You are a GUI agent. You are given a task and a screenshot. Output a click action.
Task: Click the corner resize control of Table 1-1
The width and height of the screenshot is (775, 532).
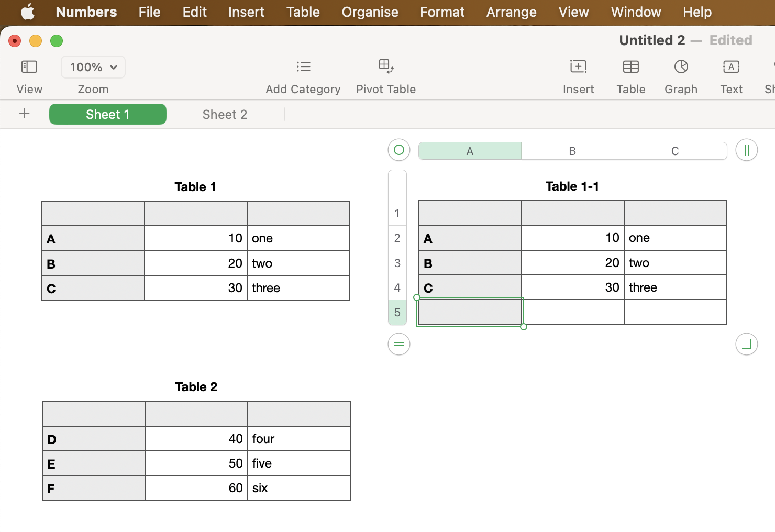point(746,344)
